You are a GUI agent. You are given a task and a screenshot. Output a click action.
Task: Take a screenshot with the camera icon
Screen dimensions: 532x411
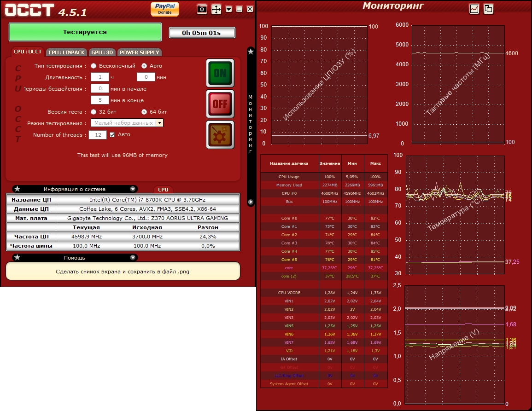[x=202, y=9]
